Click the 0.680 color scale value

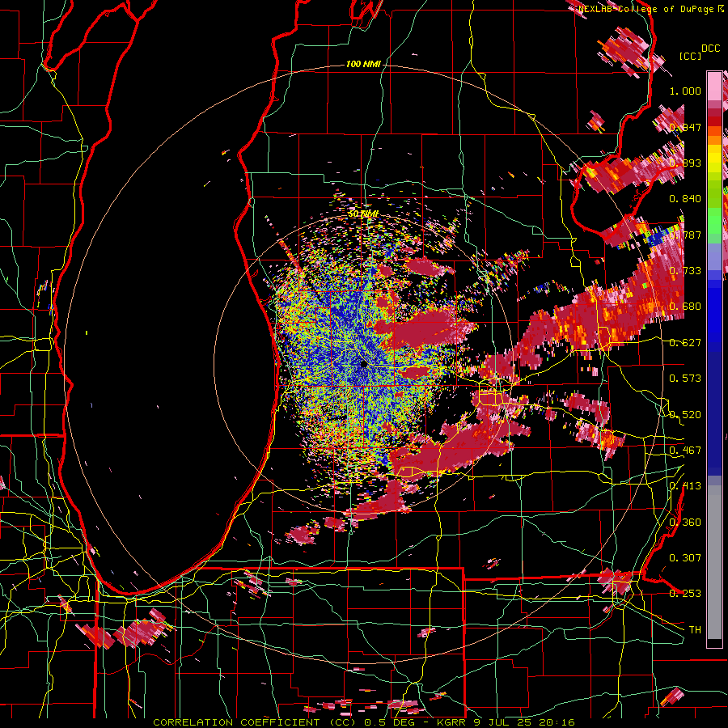click(x=685, y=307)
